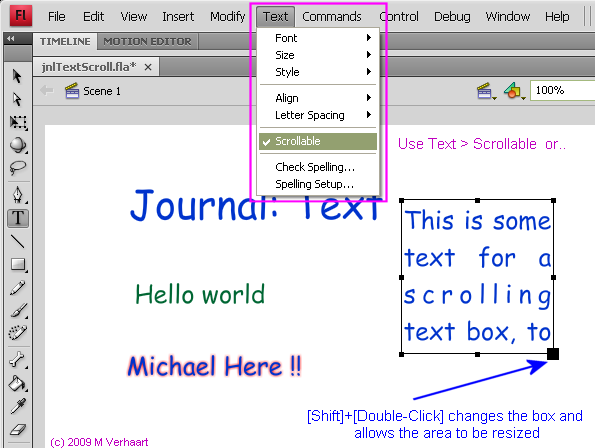Select the Rectangle tool
This screenshot has height=448, width=595.
tap(18, 264)
